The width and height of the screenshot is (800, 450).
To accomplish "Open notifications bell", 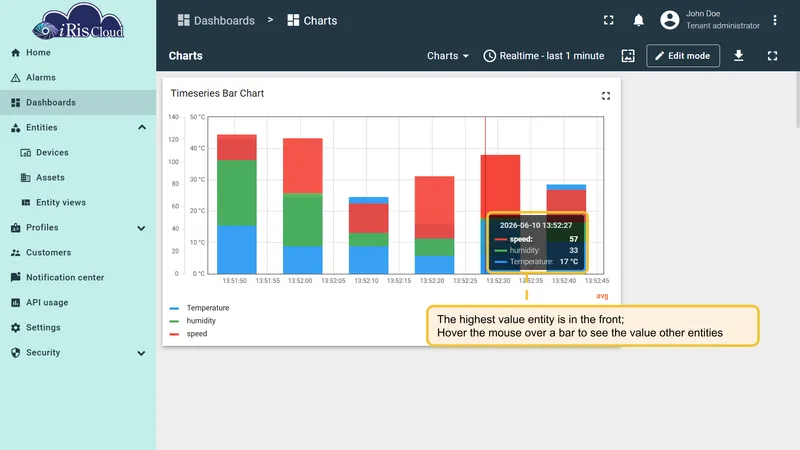I will pos(638,20).
